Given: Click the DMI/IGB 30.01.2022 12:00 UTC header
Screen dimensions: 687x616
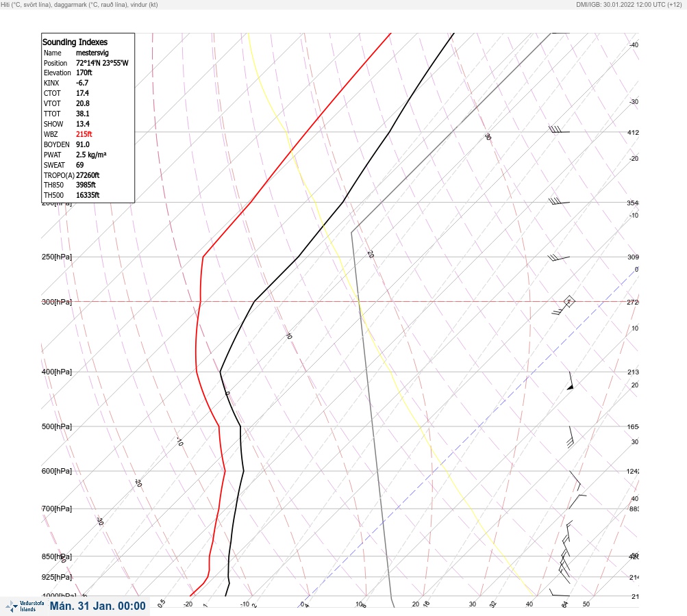Looking at the screenshot, I should (x=629, y=4).
